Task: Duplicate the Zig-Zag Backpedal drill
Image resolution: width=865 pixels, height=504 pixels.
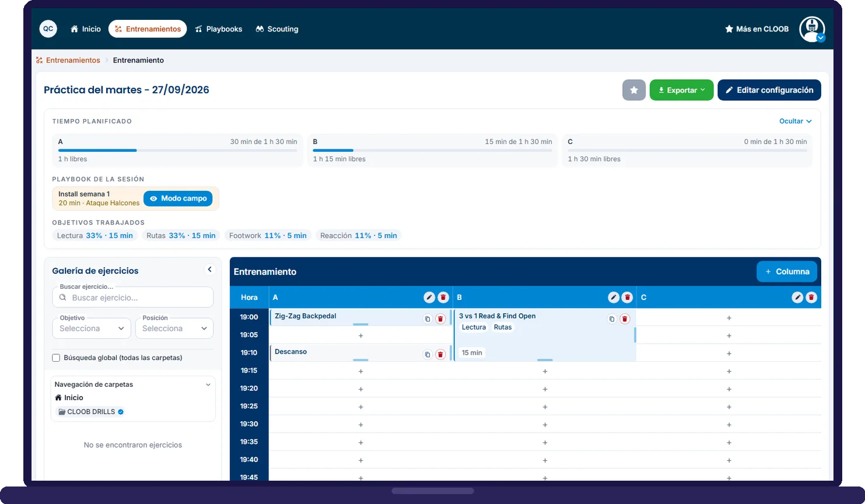Action: [x=427, y=319]
